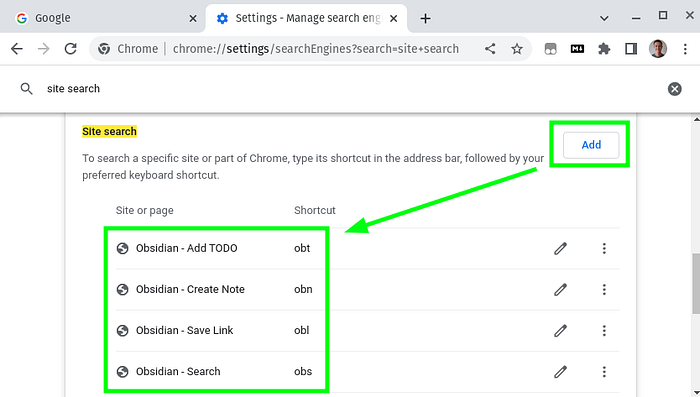Open more actions for Obsidian - Save Link
Viewport: 700px width, 397px height.
click(604, 330)
